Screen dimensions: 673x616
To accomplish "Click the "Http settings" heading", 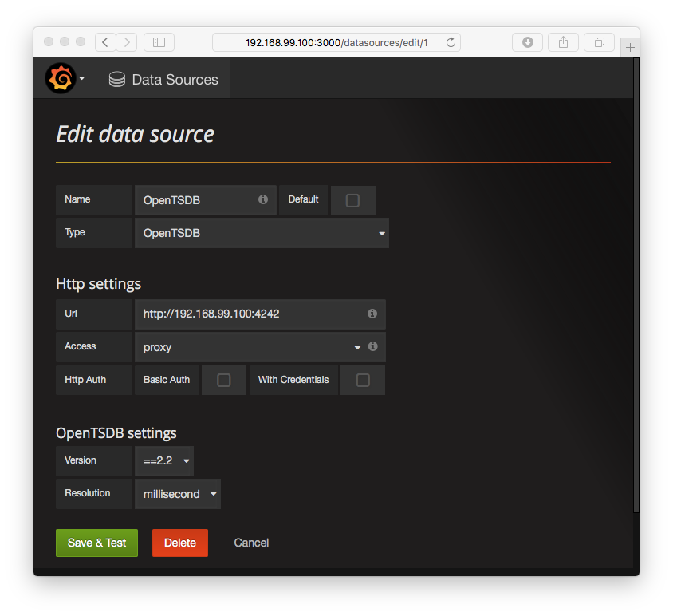I will [x=98, y=284].
